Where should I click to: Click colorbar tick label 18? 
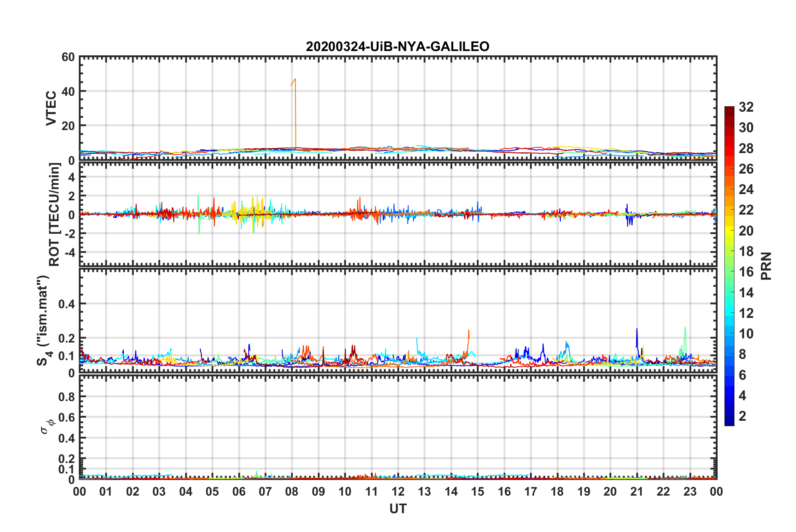[746, 251]
